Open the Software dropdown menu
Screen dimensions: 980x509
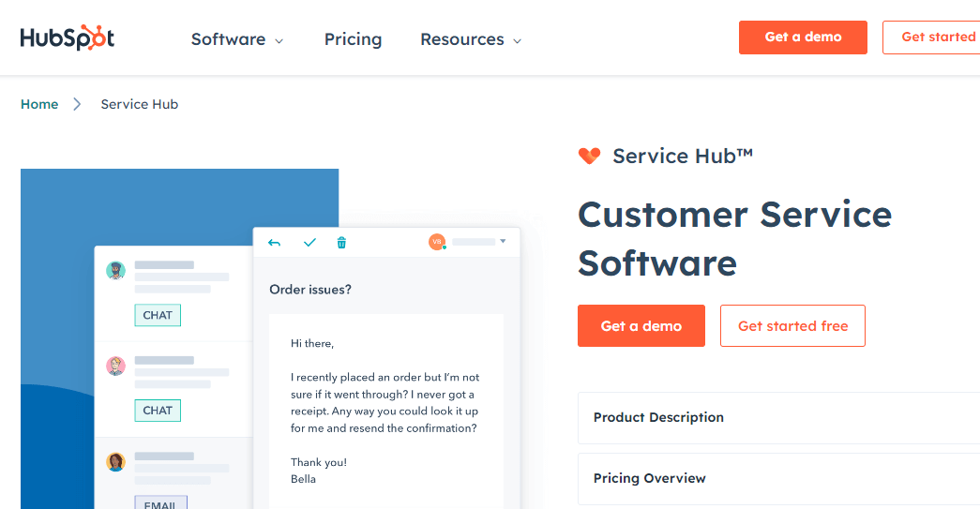click(x=237, y=39)
